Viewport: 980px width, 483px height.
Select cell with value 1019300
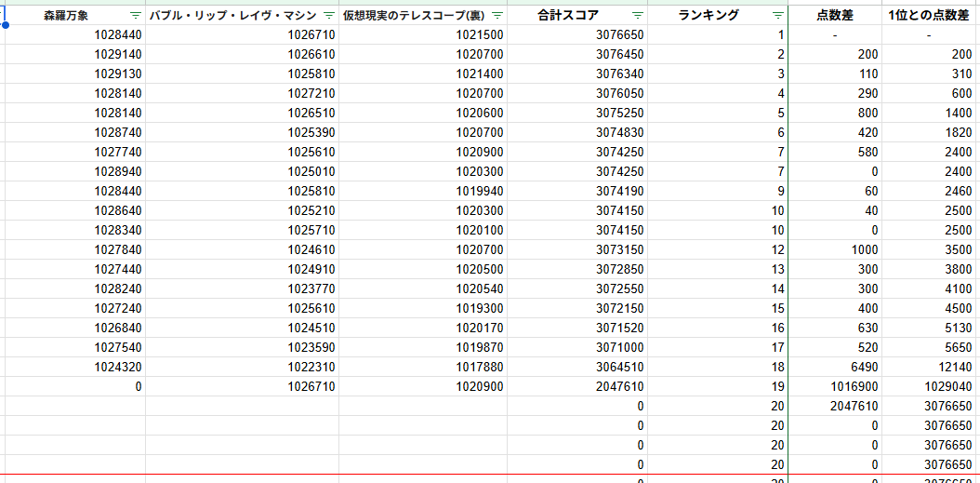pyautogui.click(x=423, y=308)
